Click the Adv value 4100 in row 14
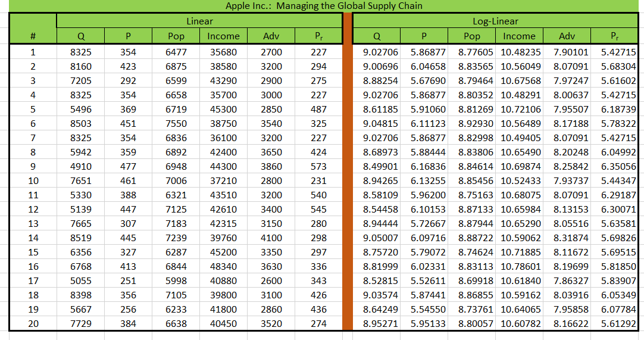The height and width of the screenshot is (340, 644). [x=271, y=238]
